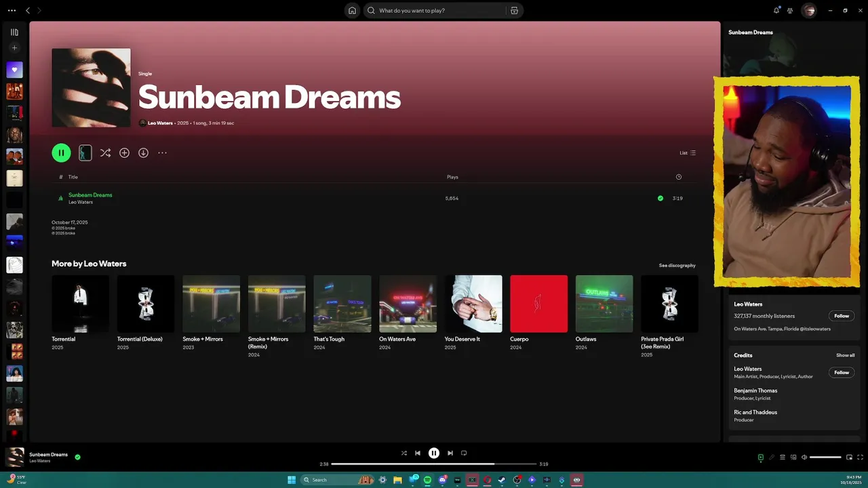Mute with the speaker icon

pos(804,457)
